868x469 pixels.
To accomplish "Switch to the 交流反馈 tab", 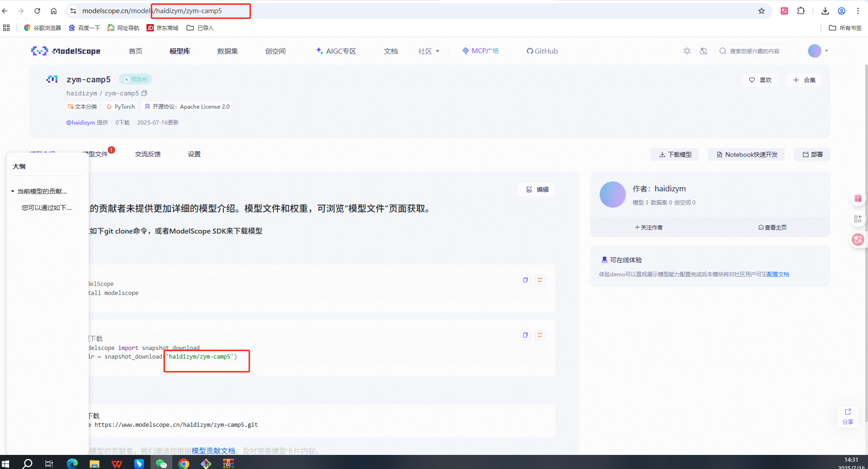I will click(148, 154).
